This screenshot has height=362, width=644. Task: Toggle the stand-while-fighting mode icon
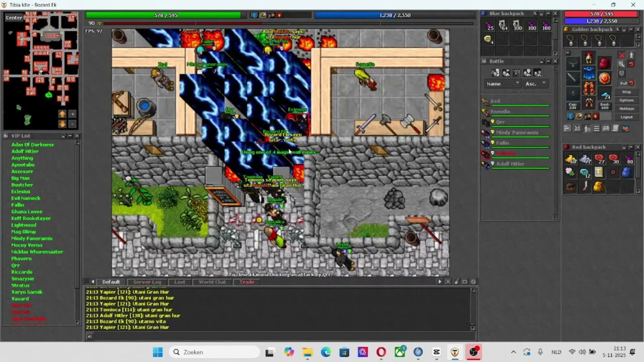(631, 55)
